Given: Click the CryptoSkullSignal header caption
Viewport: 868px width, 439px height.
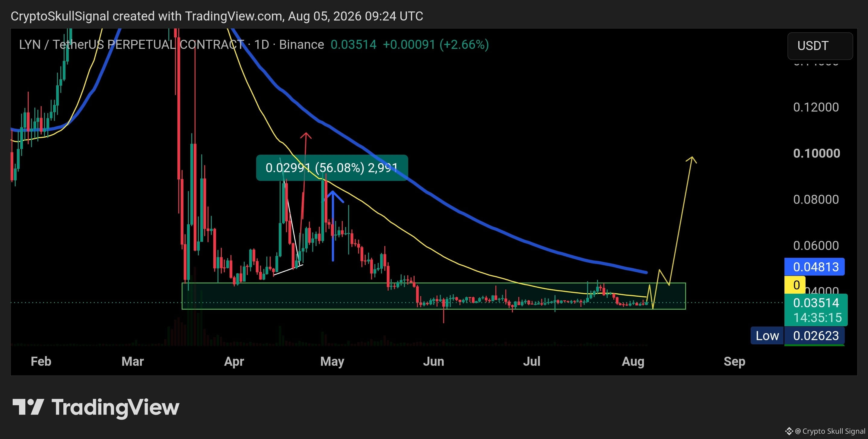Looking at the screenshot, I should click(x=217, y=16).
